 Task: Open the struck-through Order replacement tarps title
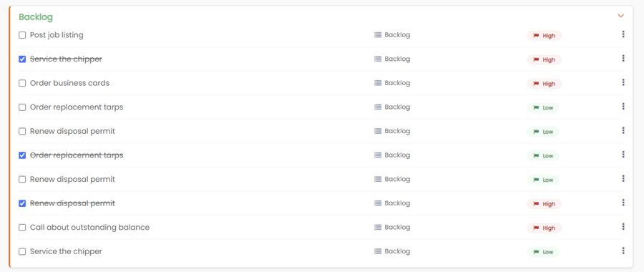click(x=77, y=155)
